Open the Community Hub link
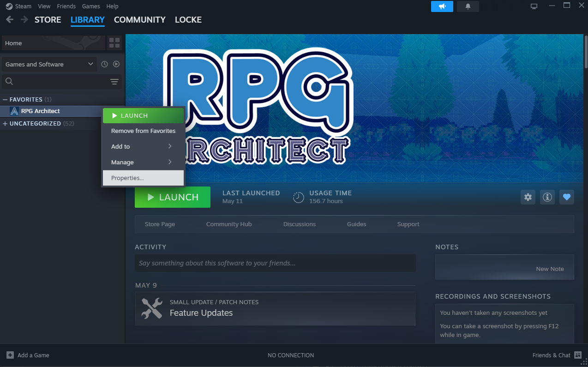The width and height of the screenshot is (588, 367). (x=229, y=224)
